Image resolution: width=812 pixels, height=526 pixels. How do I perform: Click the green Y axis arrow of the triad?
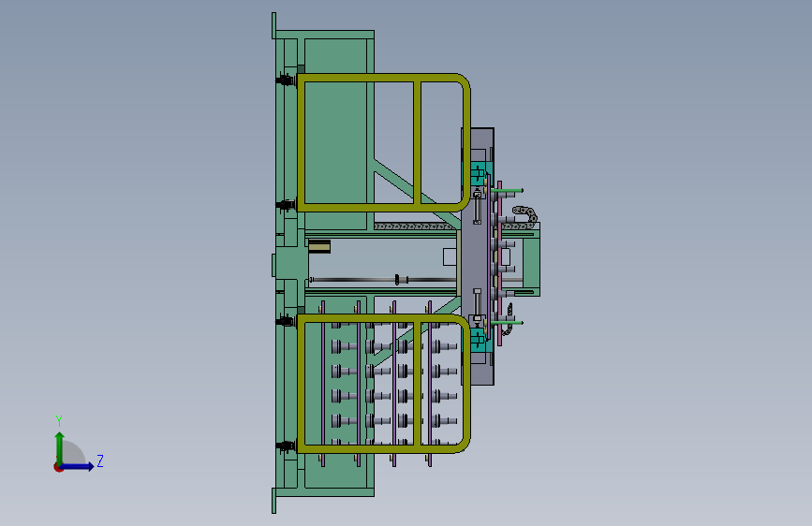pos(60,447)
